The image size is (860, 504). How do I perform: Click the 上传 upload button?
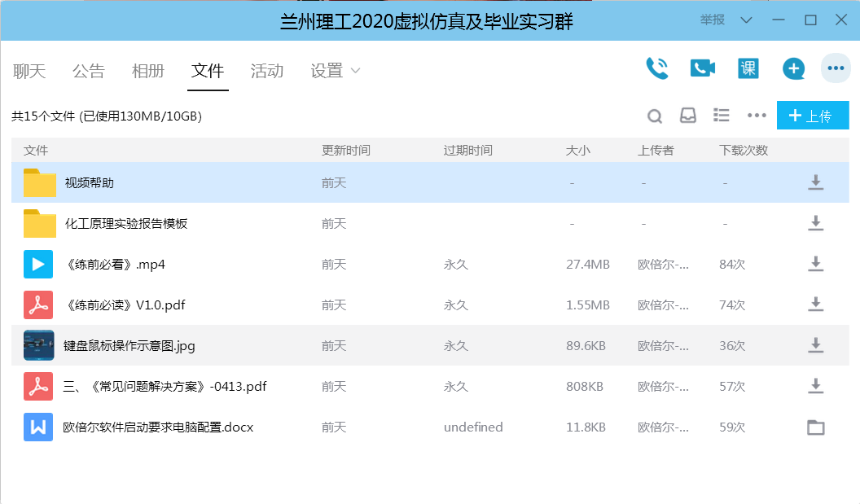pyautogui.click(x=812, y=116)
